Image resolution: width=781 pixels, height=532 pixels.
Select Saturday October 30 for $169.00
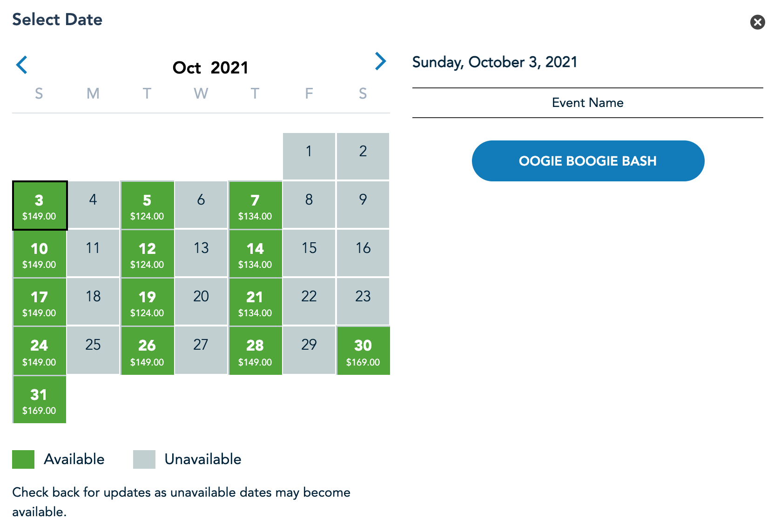[363, 351]
